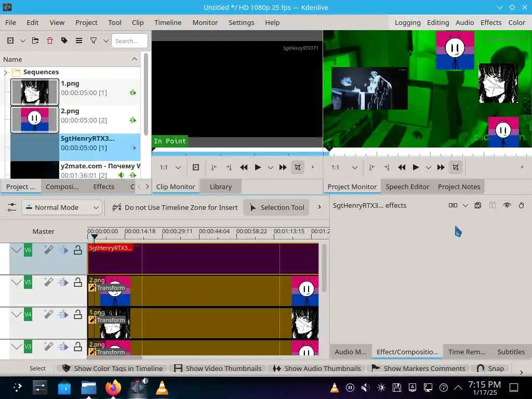Click the Search field in project bin
Screen dimensions: 532x399
click(129, 41)
